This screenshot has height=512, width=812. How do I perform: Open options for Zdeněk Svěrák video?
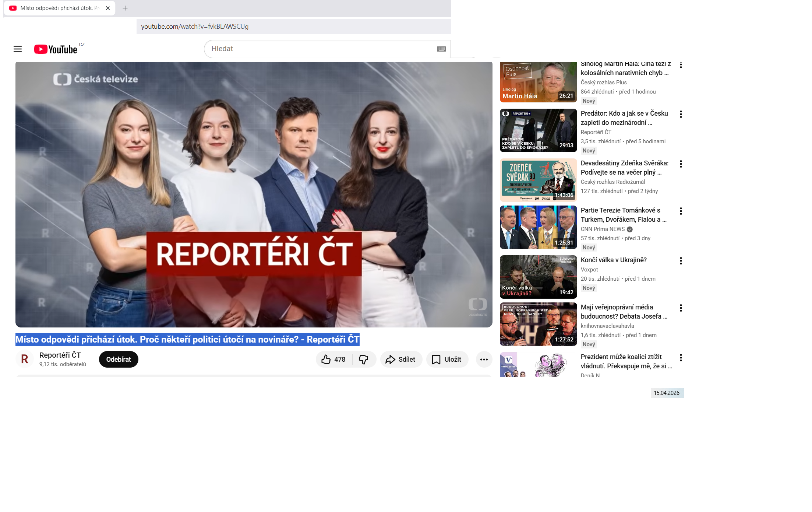(681, 164)
